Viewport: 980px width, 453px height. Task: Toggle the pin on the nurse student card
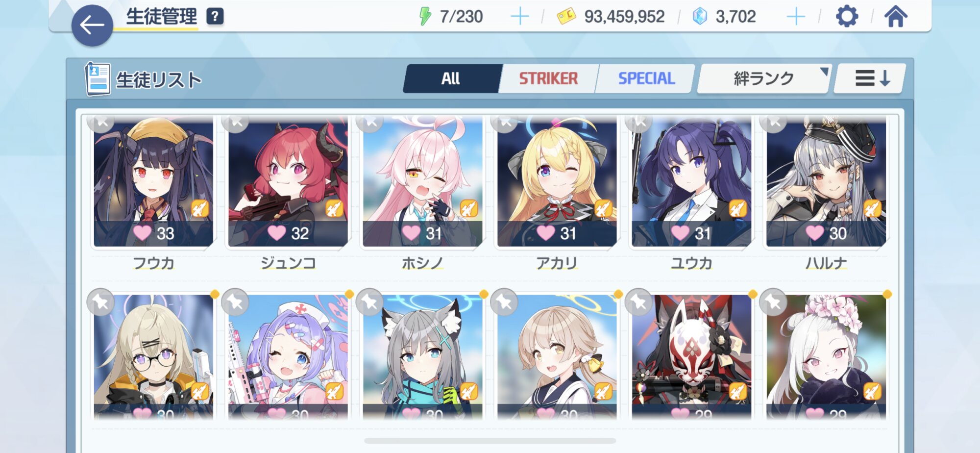tap(235, 302)
